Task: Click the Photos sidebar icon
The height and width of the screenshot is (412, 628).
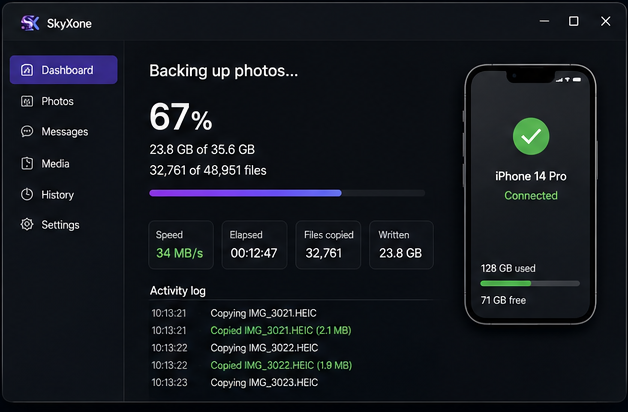Action: (27, 101)
